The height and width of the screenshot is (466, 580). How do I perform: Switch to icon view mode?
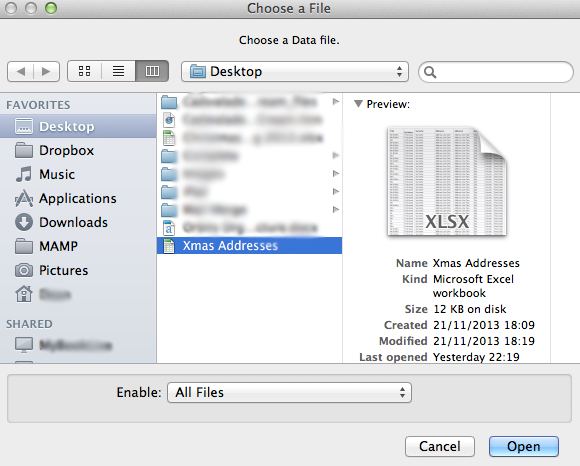click(x=84, y=71)
